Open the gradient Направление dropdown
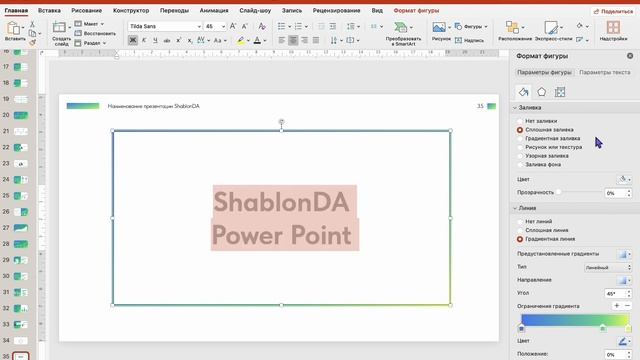The width and height of the screenshot is (640, 360). (x=624, y=280)
